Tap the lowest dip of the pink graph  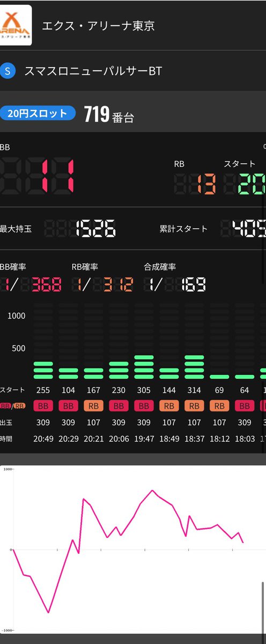coord(49,612)
